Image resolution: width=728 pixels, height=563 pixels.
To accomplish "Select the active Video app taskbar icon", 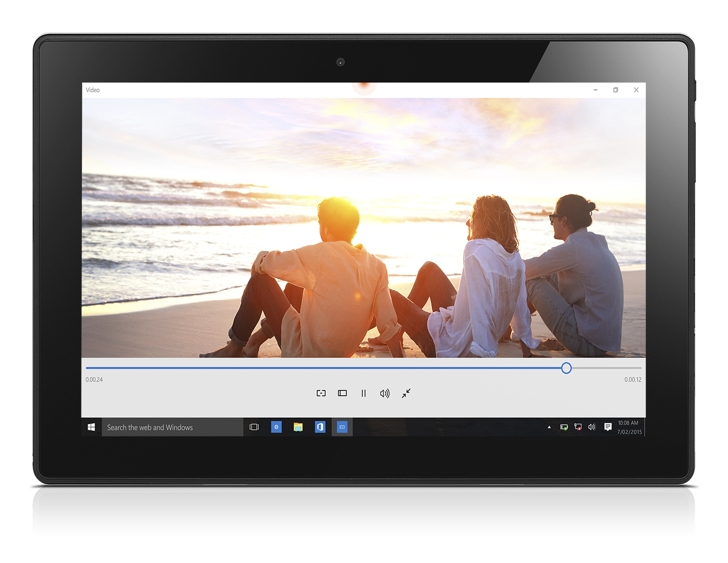I will tap(342, 427).
